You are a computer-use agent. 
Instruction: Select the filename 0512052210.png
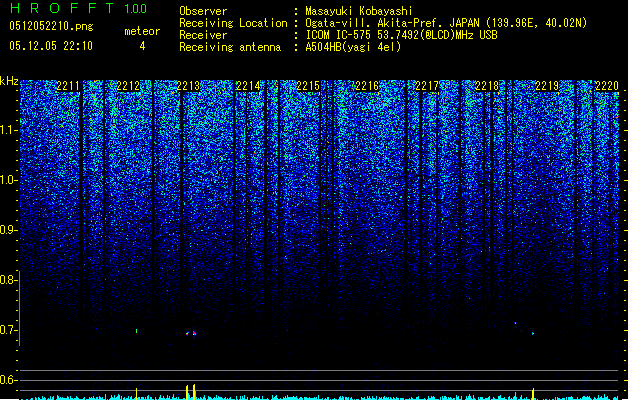[51, 26]
